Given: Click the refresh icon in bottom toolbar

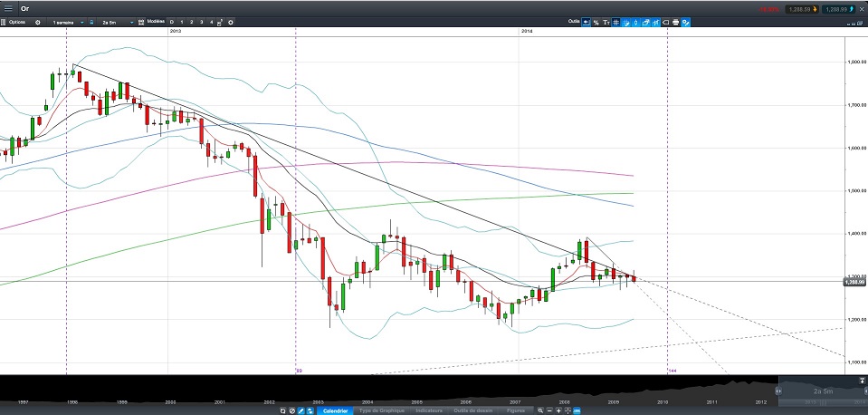Looking at the screenshot, I should (282, 410).
